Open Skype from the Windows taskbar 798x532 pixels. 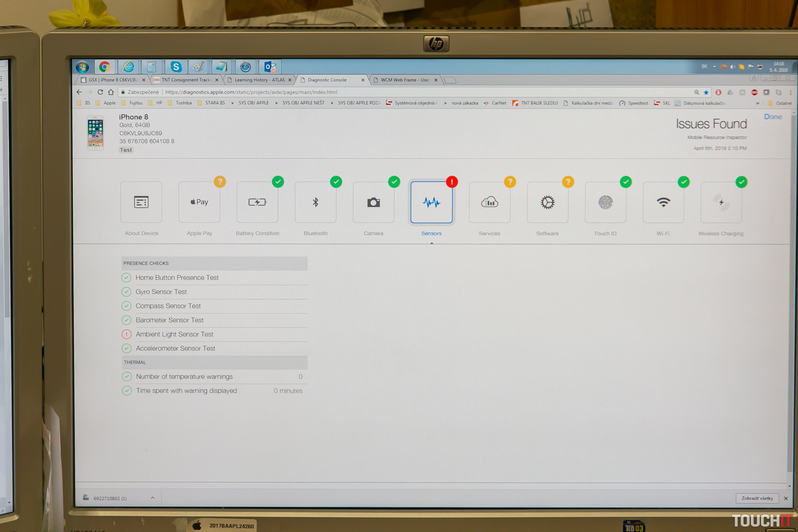pyautogui.click(x=176, y=67)
